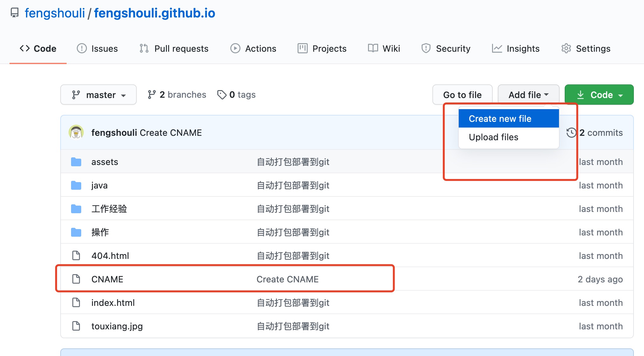Open Create CNAME message in CNAME row
Viewport: 644px width, 356px height.
pos(287,279)
